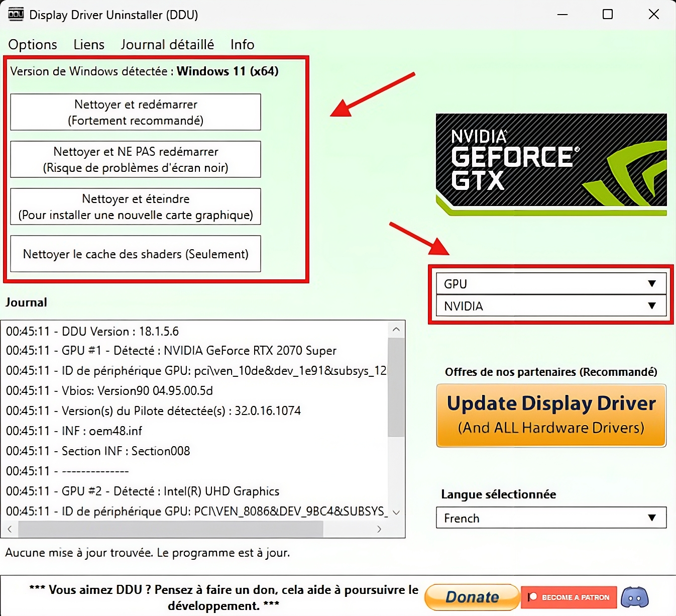Click the Become a Patron button
This screenshot has height=616, width=676.
point(569,597)
